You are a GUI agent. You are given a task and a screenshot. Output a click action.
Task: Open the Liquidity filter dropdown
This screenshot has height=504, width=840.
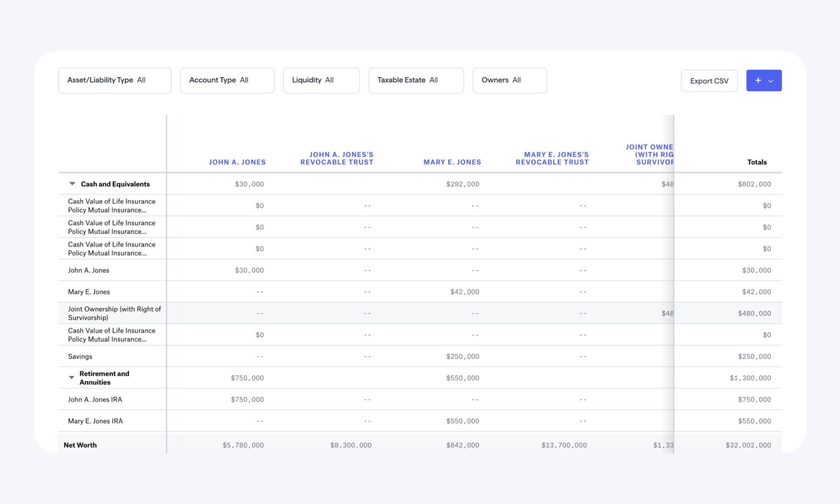coord(321,80)
